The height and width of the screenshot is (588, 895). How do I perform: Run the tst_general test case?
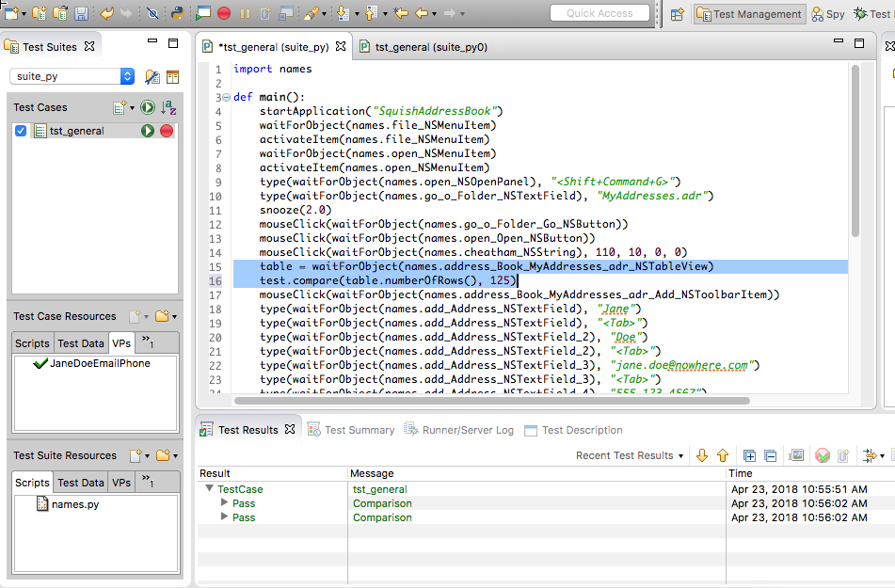click(148, 131)
